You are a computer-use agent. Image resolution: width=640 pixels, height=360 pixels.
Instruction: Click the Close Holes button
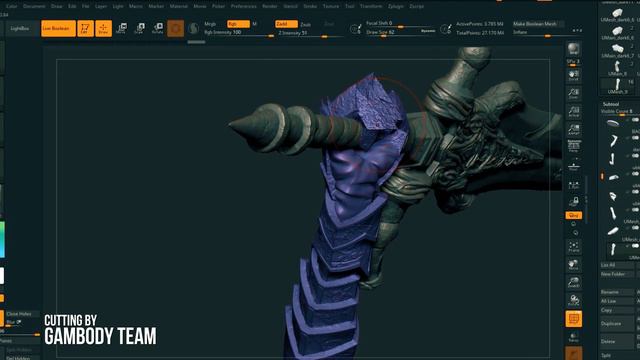pos(22,314)
